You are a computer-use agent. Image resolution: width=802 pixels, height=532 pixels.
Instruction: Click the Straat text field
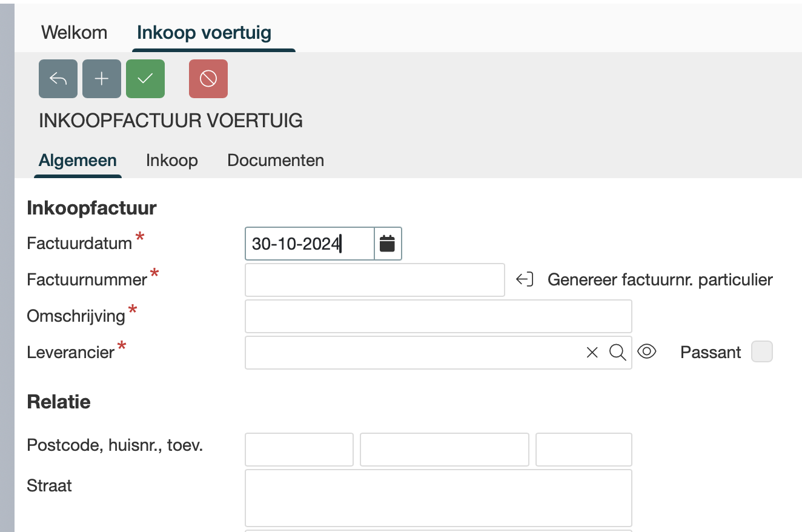438,497
